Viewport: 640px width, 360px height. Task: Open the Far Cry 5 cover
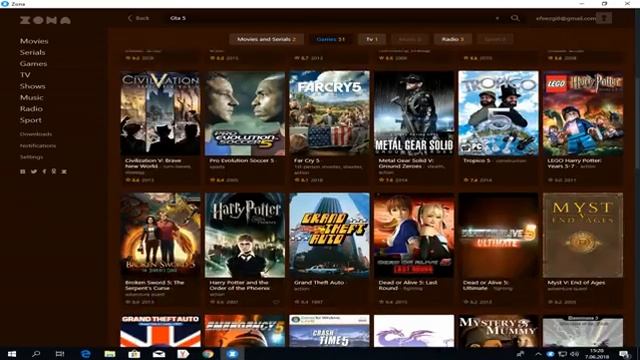tap(329, 113)
